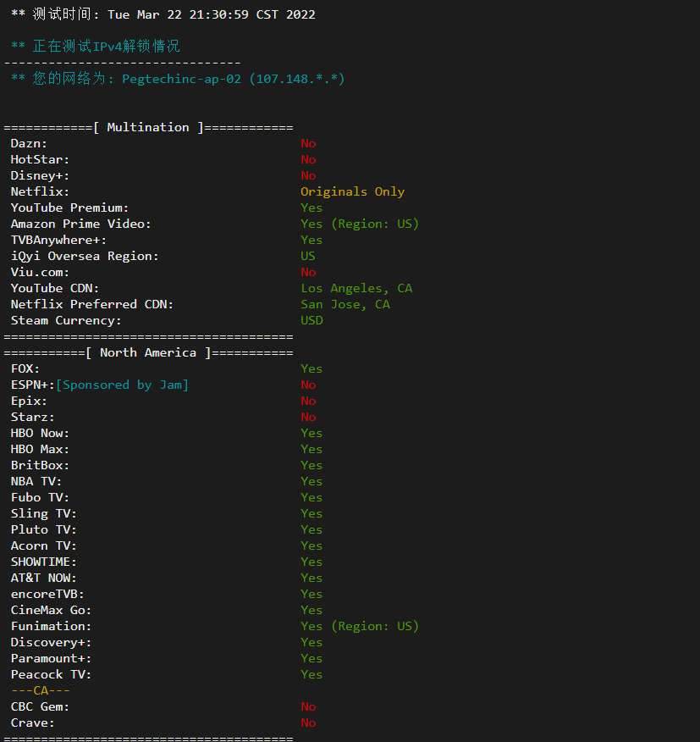Click the Crave 'No' result
Screen dimensions: 700x742
pyautogui.click(x=308, y=723)
